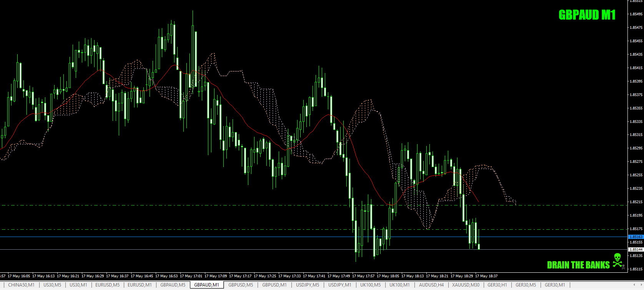Click the 1.85275 price axis label

tap(636, 162)
